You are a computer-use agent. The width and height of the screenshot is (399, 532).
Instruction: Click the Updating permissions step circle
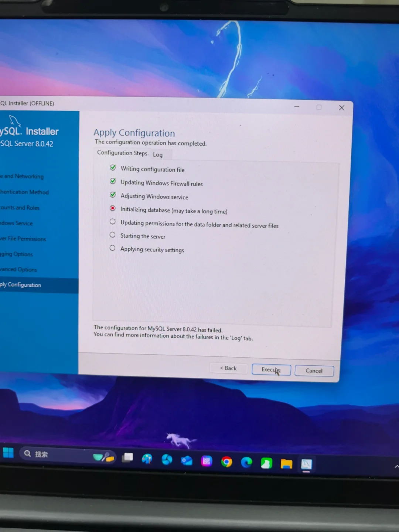click(x=113, y=222)
